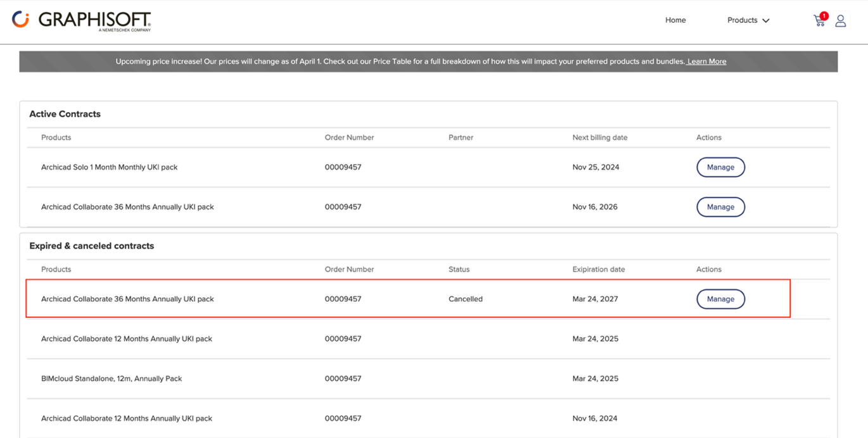
Task: Click the Graphisoft logo
Action: pos(82,20)
